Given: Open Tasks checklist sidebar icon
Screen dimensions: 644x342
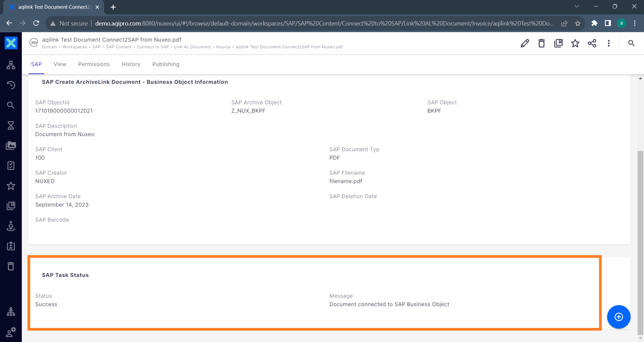Looking at the screenshot, I should point(11,166).
